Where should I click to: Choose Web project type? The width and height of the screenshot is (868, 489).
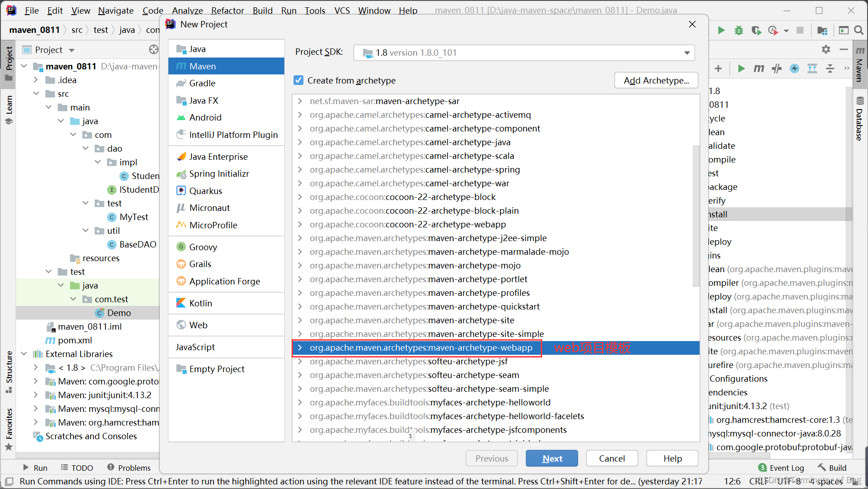226,325
